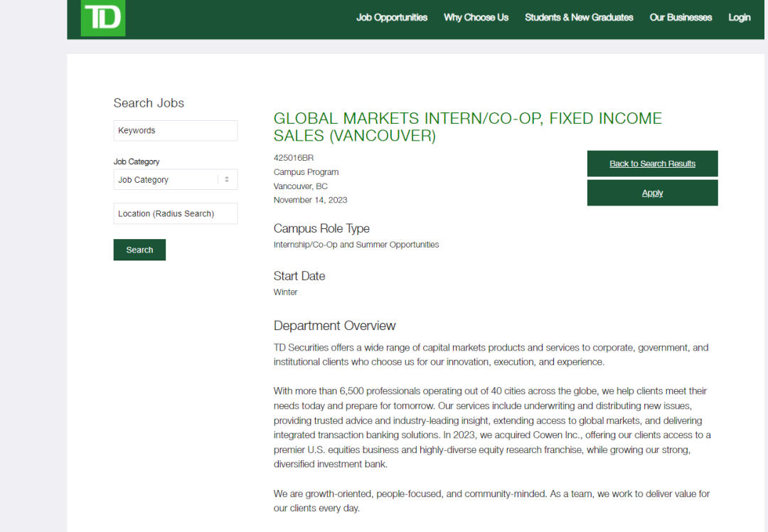This screenshot has height=532, width=768.
Task: Focus the Location (Radius Search) field
Action: (176, 213)
